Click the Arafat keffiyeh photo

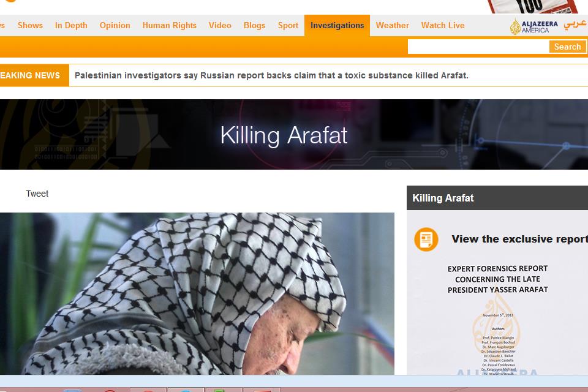(x=196, y=294)
